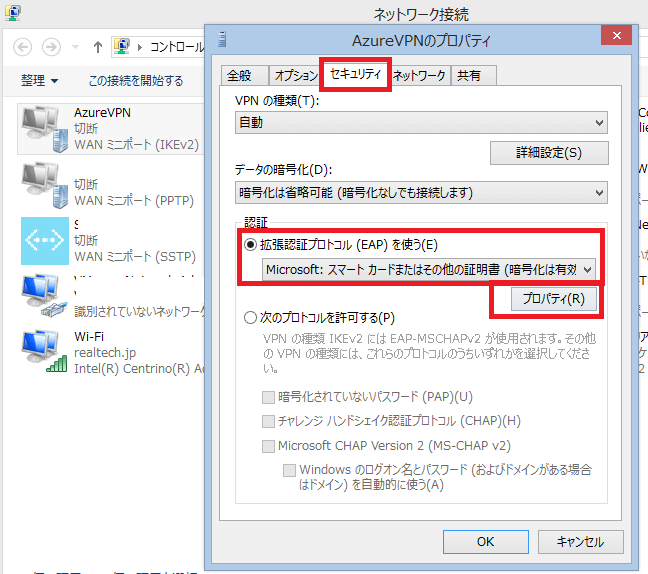Viewport: 648px width, 574px height.
Task: Click the 識別されていないネットワーク text
Action: [x=139, y=311]
